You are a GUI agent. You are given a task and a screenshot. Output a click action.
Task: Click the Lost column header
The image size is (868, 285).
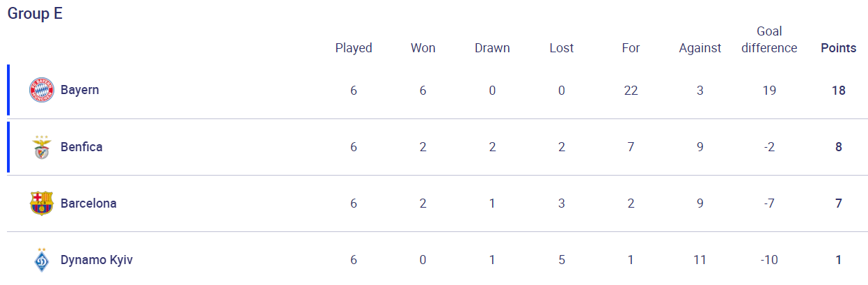(x=562, y=48)
